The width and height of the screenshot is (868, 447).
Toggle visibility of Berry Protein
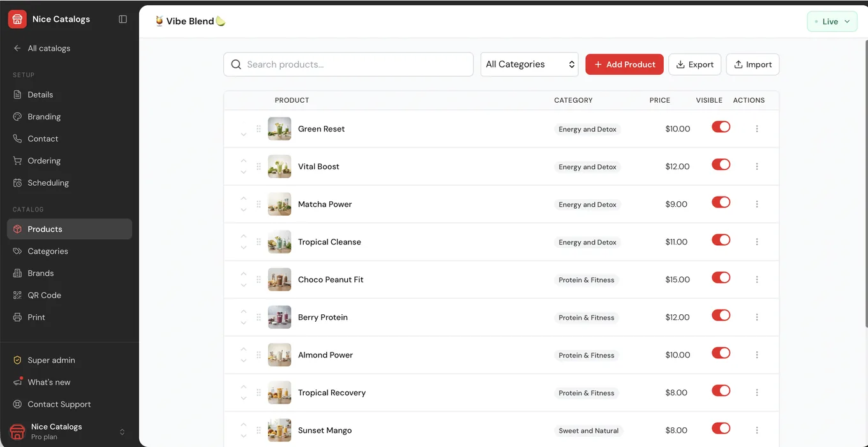pyautogui.click(x=721, y=315)
